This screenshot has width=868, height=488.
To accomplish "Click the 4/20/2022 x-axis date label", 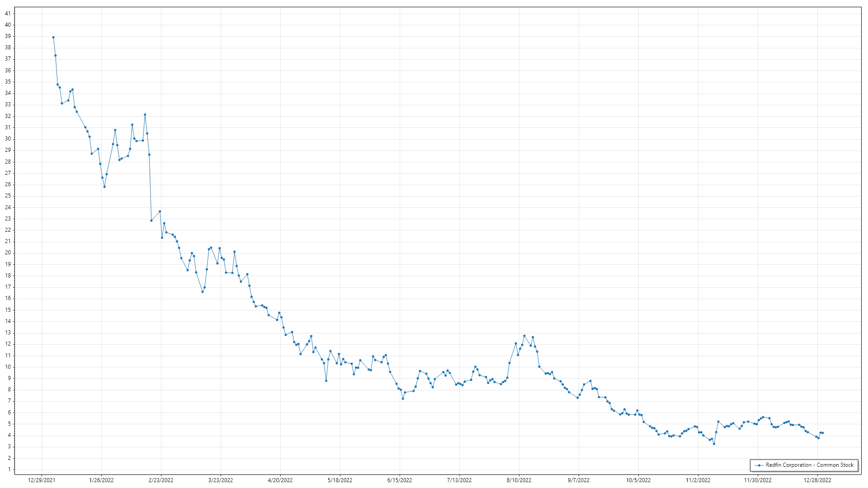I will pos(280,480).
